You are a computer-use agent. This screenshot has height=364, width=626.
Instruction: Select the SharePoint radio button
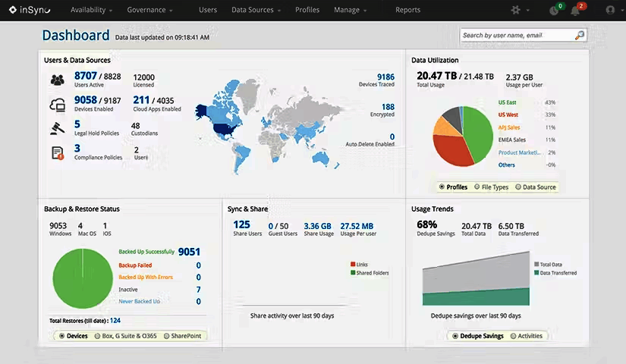(x=166, y=336)
